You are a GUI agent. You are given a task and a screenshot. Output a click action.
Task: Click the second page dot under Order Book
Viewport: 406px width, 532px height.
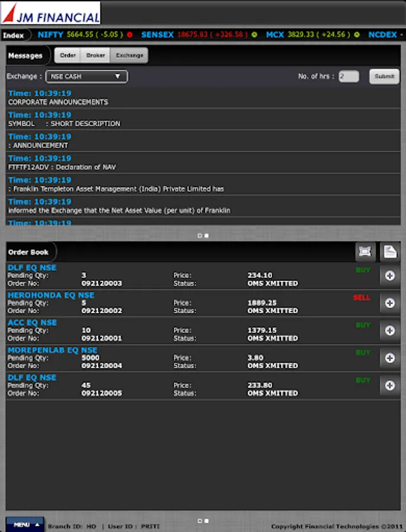206,521
